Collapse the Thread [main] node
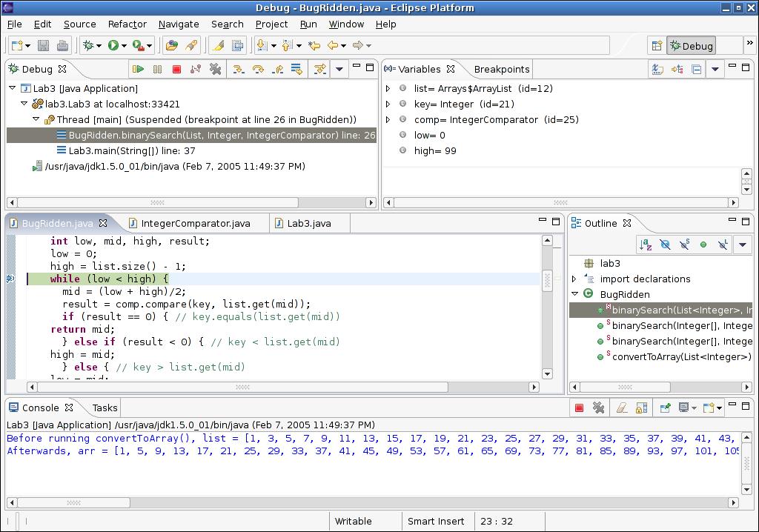This screenshot has height=532, width=759. click(x=36, y=119)
